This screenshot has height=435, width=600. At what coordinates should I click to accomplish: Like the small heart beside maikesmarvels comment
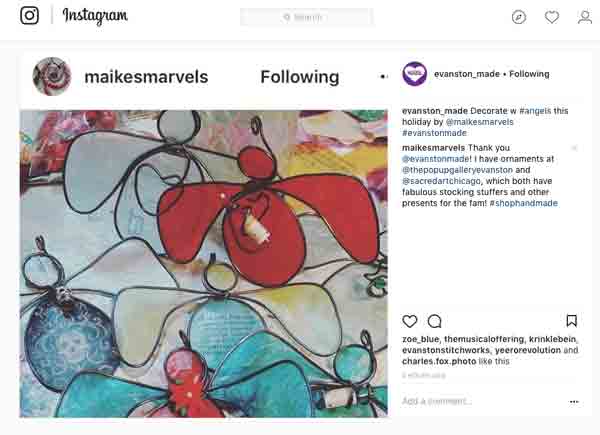click(574, 148)
